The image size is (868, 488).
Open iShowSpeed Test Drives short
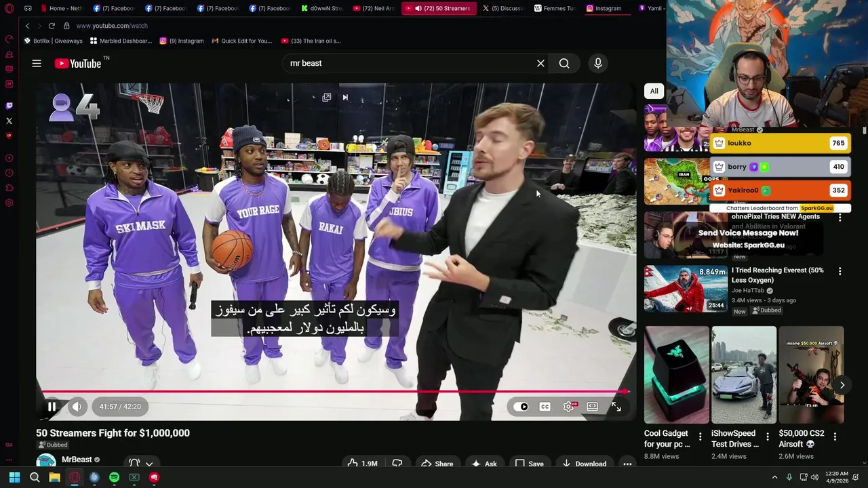pos(744,375)
